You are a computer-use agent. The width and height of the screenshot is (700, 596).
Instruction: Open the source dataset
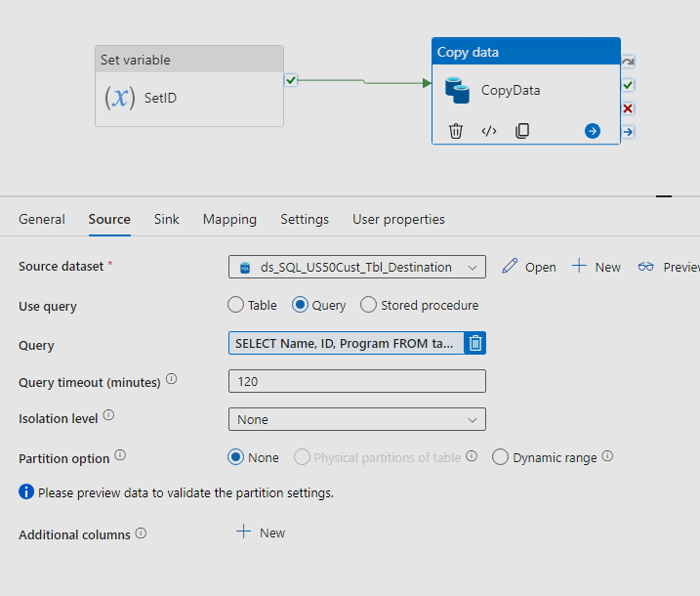(x=529, y=267)
